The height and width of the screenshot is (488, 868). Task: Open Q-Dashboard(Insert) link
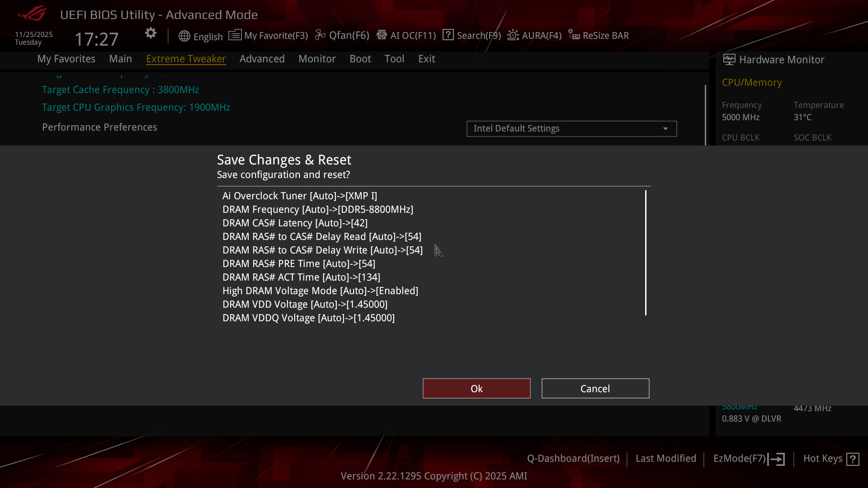click(x=573, y=459)
